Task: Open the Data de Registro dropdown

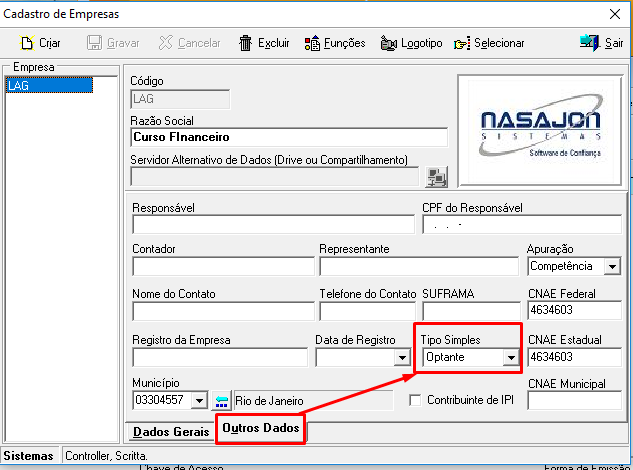Action: click(x=402, y=357)
